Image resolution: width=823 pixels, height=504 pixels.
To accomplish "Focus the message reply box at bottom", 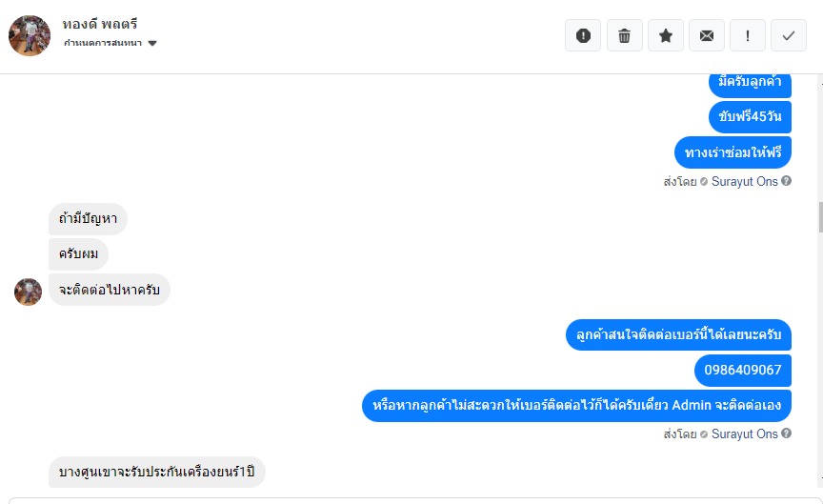I will point(414,501).
